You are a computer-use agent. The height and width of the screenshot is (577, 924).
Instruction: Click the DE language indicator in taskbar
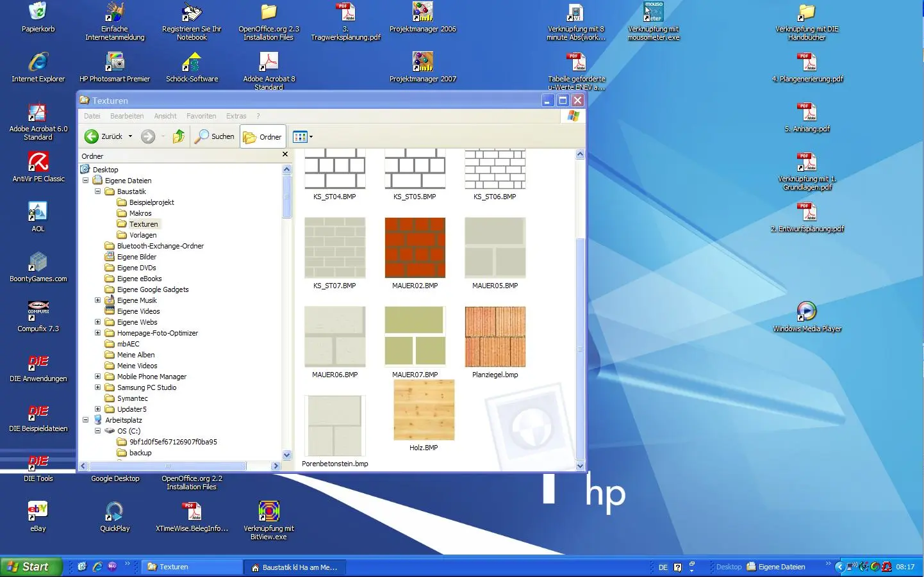[663, 567]
